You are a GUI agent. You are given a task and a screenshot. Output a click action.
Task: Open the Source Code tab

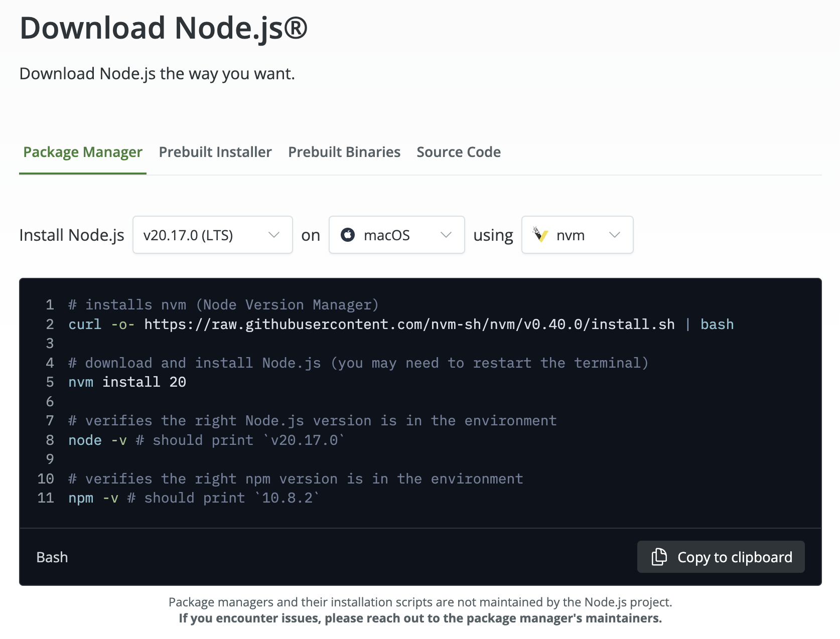(x=459, y=152)
